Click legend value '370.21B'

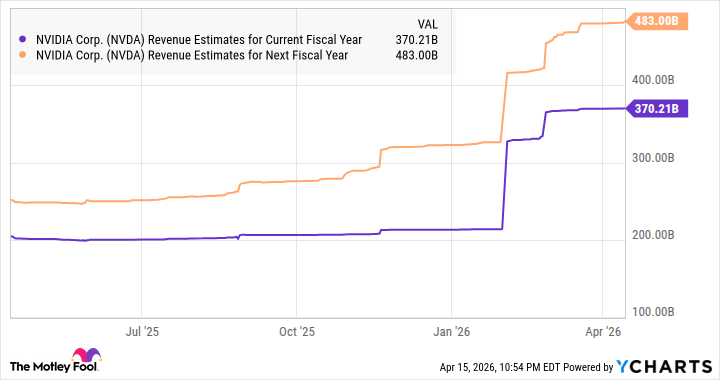tap(416, 40)
